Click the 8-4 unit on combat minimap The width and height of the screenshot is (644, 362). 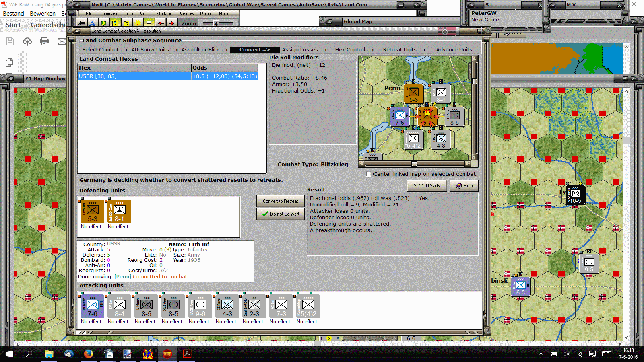[x=441, y=94]
